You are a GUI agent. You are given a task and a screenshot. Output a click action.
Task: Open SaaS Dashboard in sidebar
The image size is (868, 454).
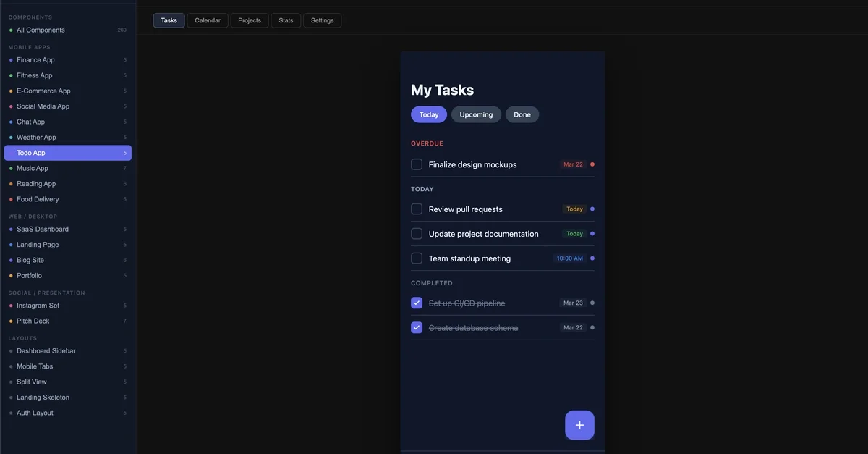pos(43,229)
